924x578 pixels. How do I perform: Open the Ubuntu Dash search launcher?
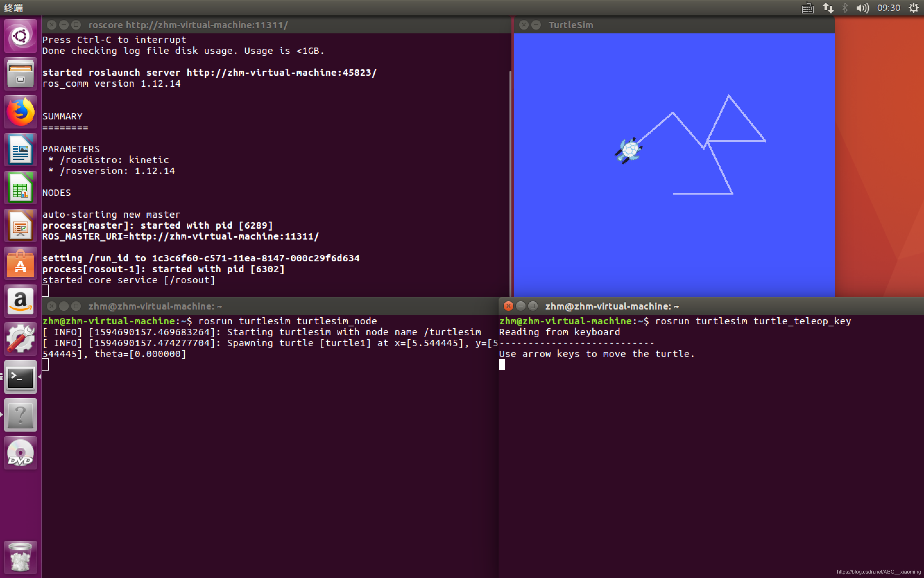[x=20, y=36]
